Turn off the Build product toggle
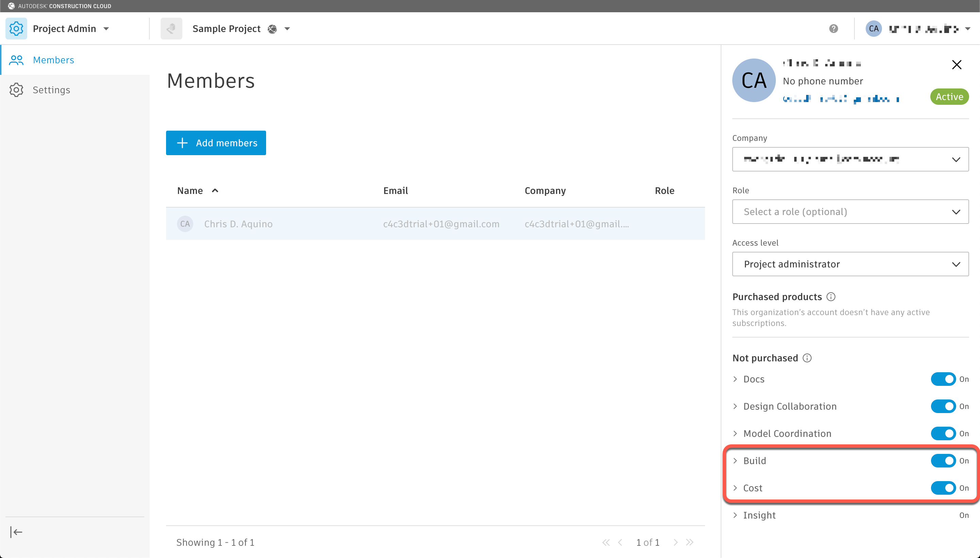Viewport: 980px width, 558px height. (x=943, y=461)
